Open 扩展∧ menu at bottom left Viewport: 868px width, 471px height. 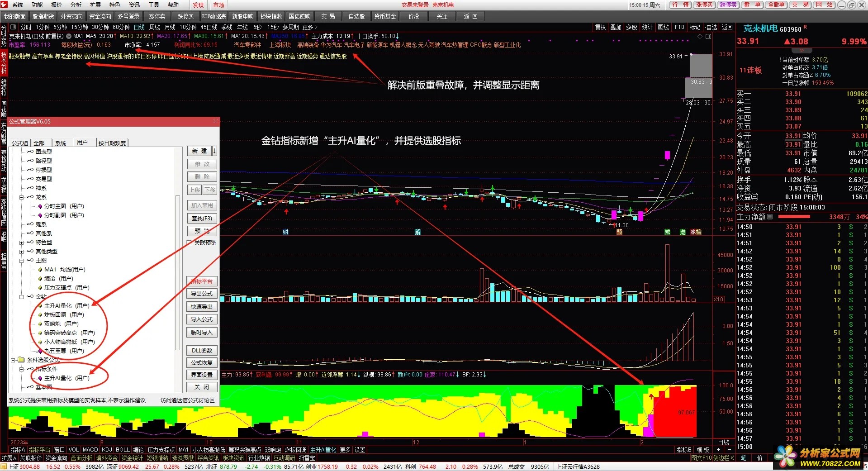pos(9,458)
